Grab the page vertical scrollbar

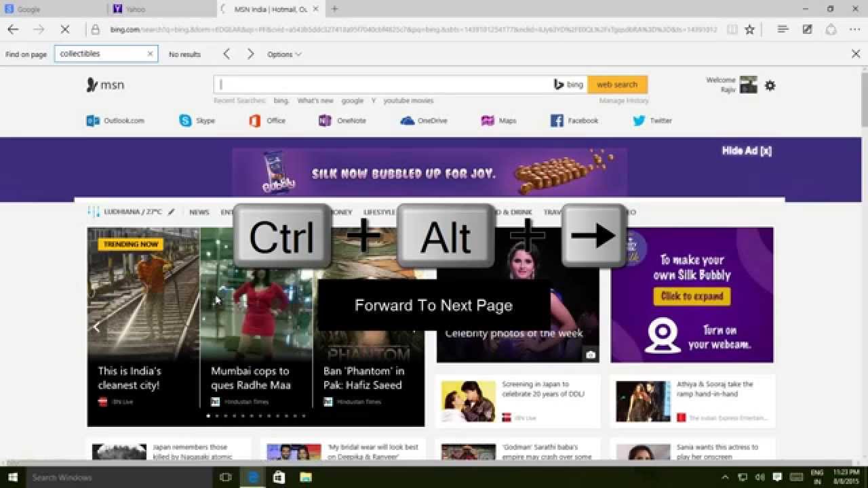[x=865, y=98]
